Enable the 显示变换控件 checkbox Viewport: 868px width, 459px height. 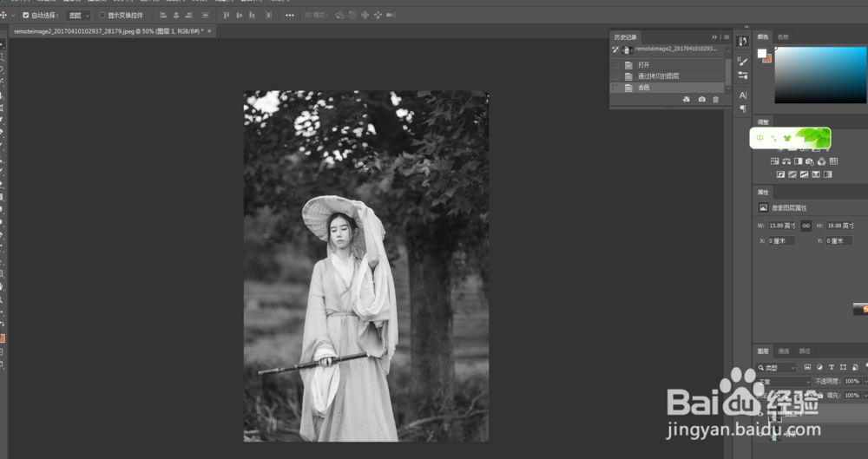(x=102, y=16)
